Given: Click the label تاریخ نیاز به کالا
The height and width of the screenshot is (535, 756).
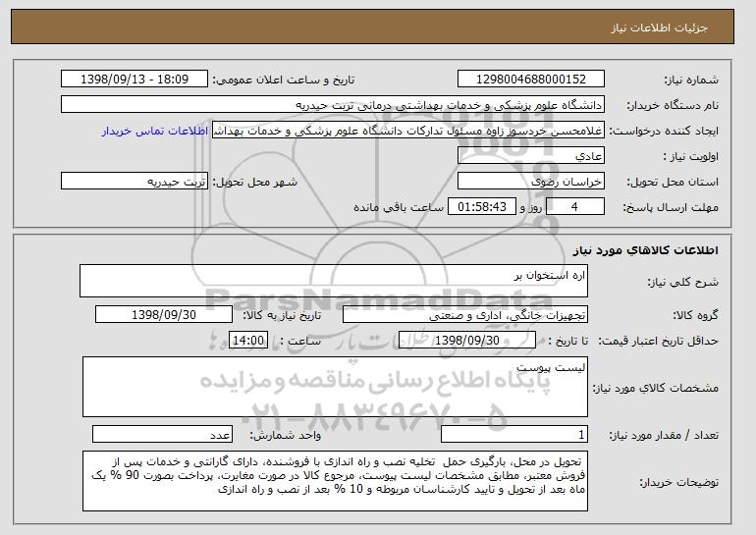Looking at the screenshot, I should 282,315.
